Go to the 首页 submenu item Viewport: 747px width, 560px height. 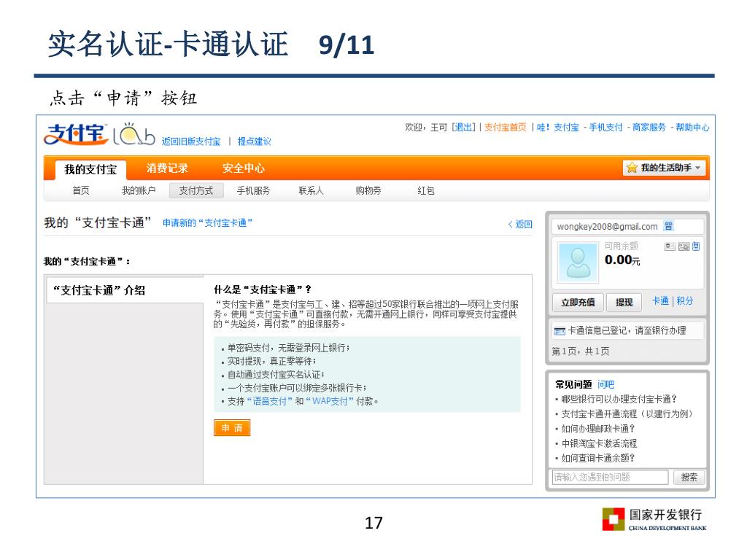80,190
